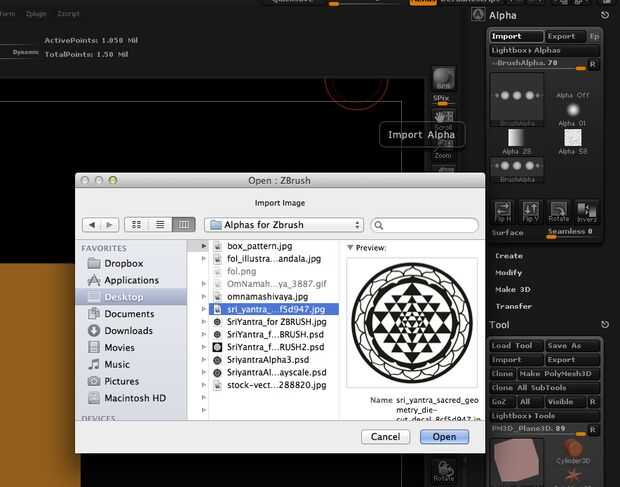The image size is (620, 487).
Task: Click the large BrushAlpha preview thumbnail
Action: pos(517,98)
